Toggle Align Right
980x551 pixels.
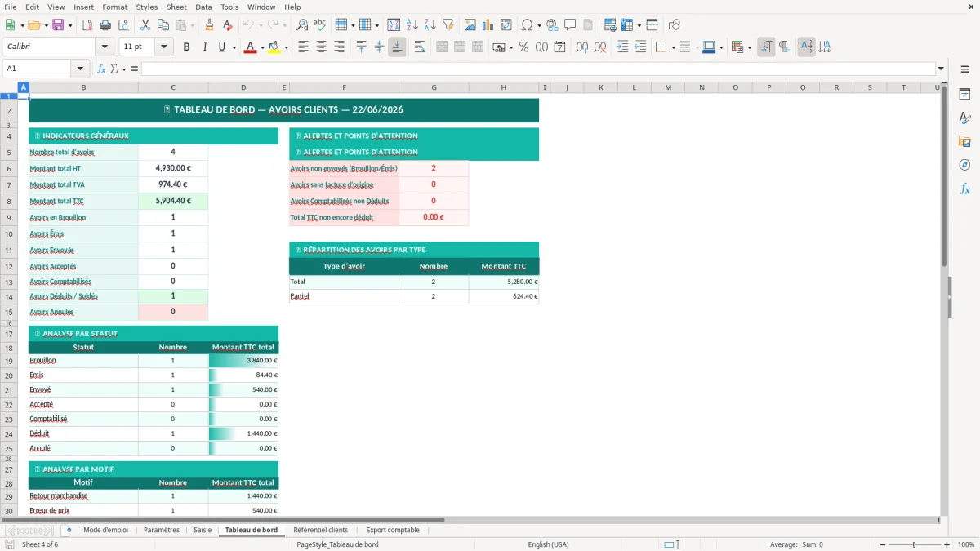click(x=339, y=47)
